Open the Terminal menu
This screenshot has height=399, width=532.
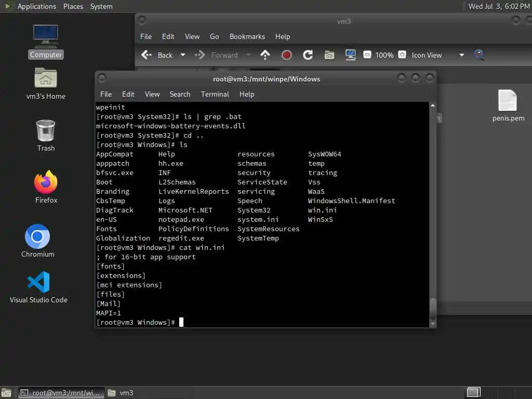pos(215,95)
